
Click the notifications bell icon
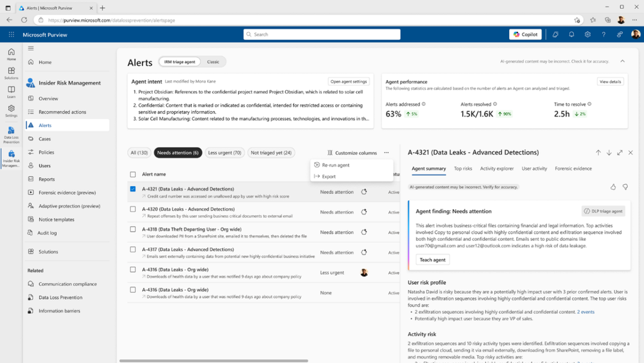pyautogui.click(x=571, y=34)
